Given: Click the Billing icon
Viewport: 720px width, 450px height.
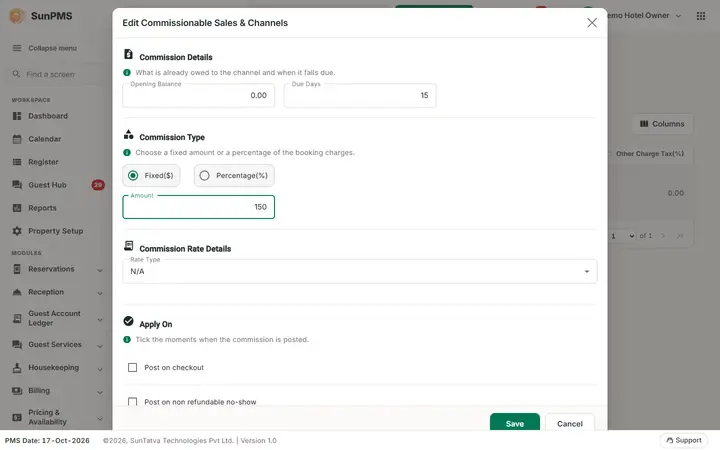Looking at the screenshot, I should click(x=17, y=391).
